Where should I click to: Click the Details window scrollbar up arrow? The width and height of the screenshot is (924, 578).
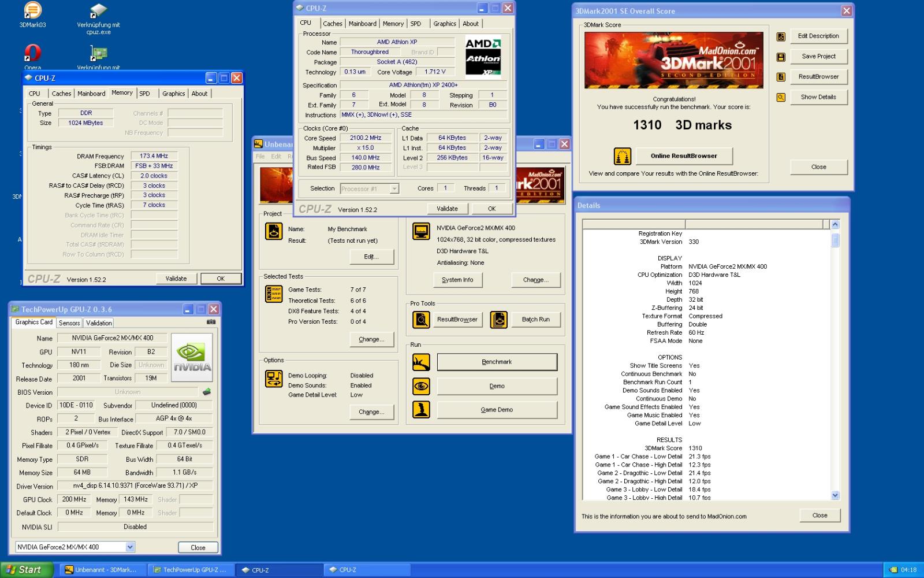(835, 224)
